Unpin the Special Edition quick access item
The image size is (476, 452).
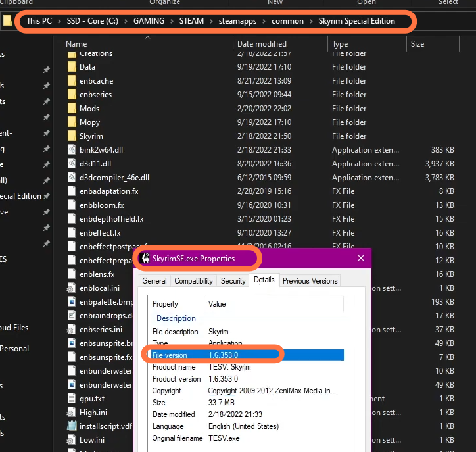pos(47,196)
